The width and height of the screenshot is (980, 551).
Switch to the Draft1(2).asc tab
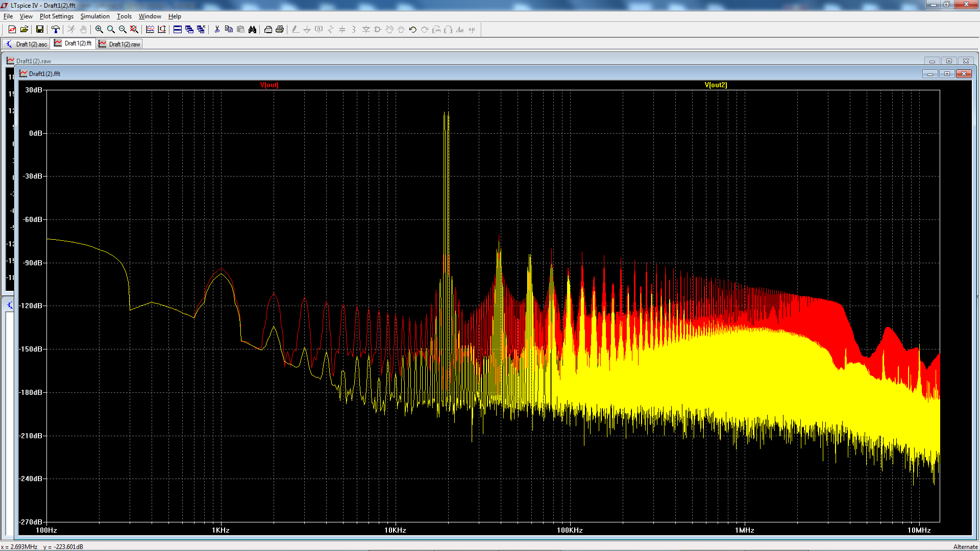tap(27, 44)
